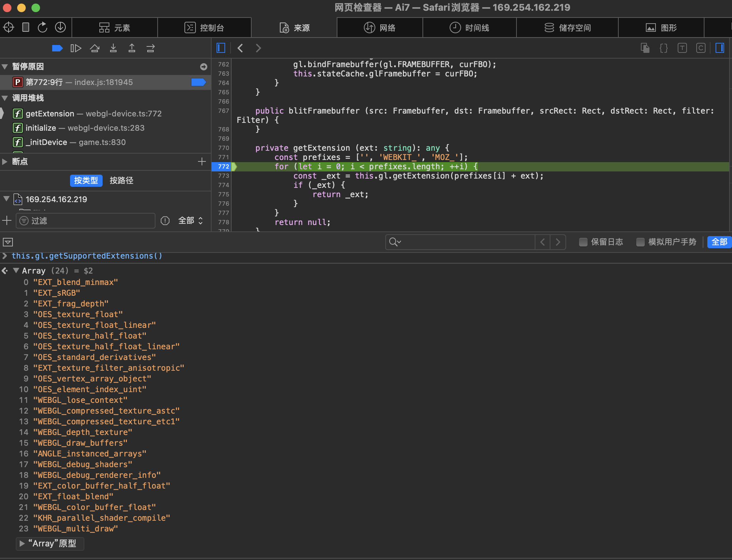Click the continue script execution icon
Image resolution: width=732 pixels, height=560 pixels.
click(x=76, y=48)
